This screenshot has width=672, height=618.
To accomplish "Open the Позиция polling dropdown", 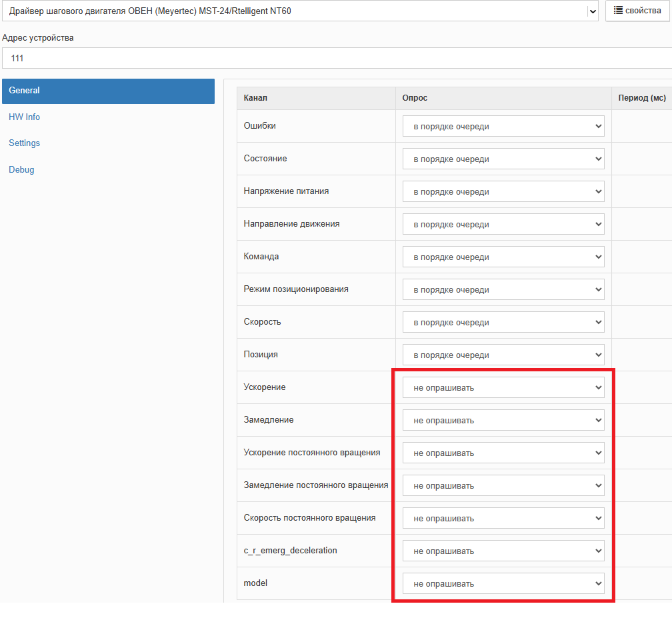I will click(503, 355).
